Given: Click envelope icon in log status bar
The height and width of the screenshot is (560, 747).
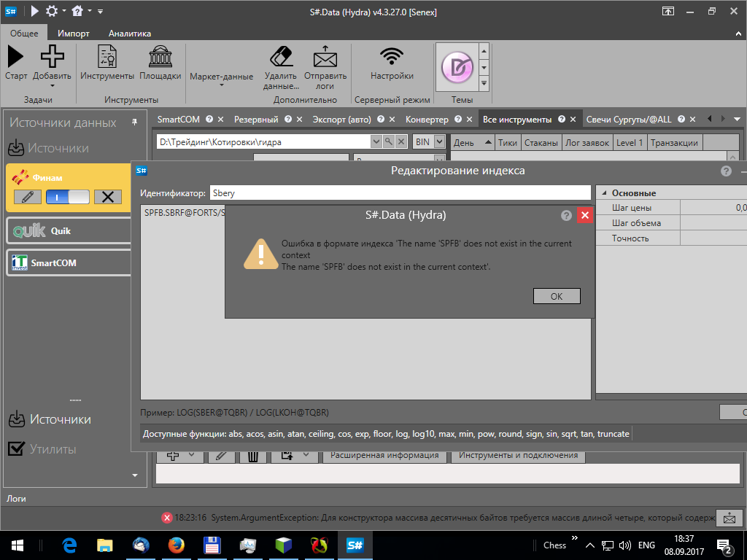Looking at the screenshot, I should [x=729, y=518].
